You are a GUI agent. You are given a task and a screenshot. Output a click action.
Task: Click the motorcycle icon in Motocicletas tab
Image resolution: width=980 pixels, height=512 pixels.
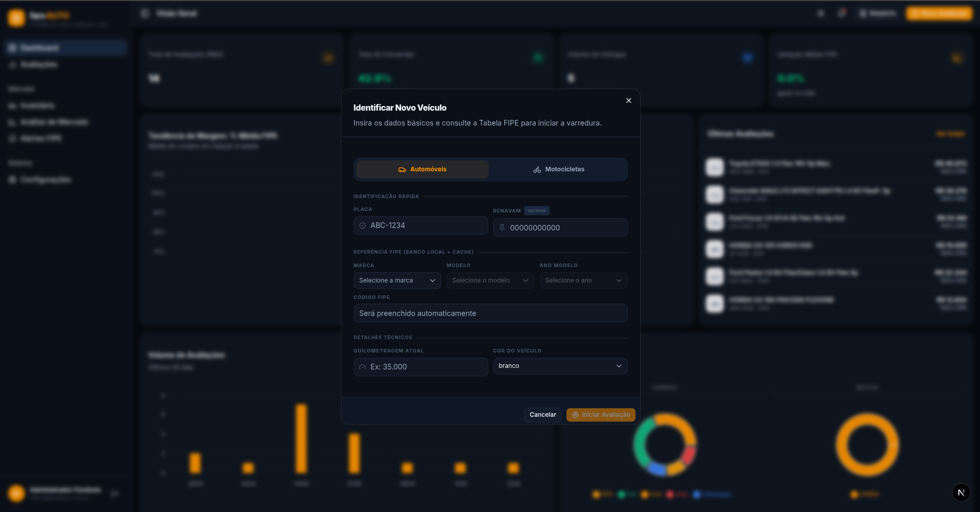pyautogui.click(x=537, y=169)
